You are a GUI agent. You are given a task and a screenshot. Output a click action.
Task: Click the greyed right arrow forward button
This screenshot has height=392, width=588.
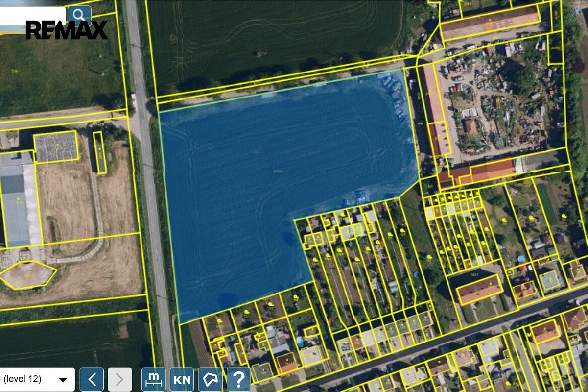[x=119, y=379]
